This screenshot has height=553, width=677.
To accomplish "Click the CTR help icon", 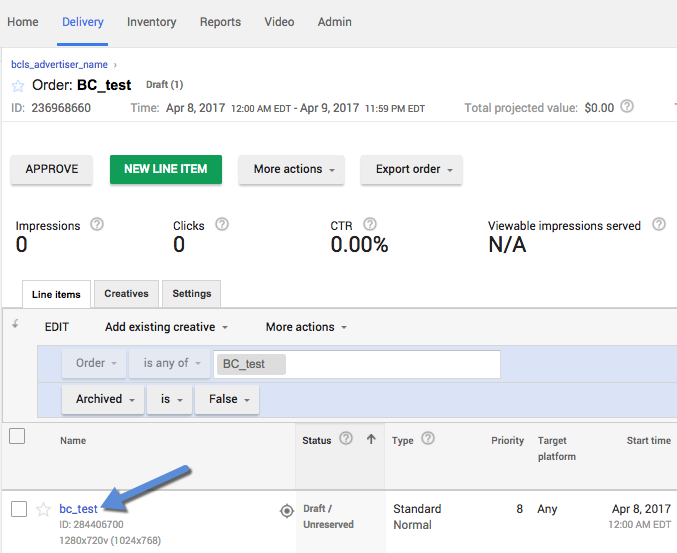I will [370, 225].
